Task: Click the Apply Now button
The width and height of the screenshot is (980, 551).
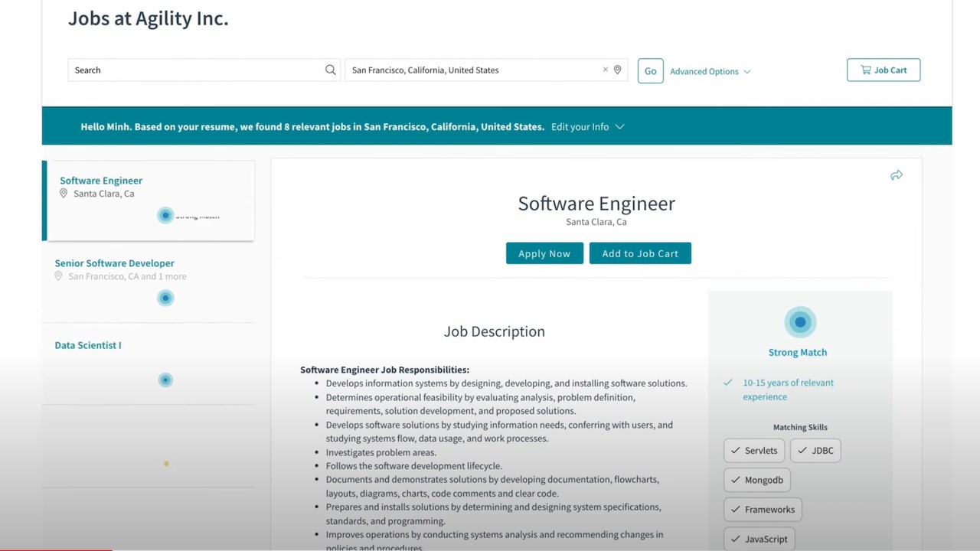Action: [x=544, y=253]
